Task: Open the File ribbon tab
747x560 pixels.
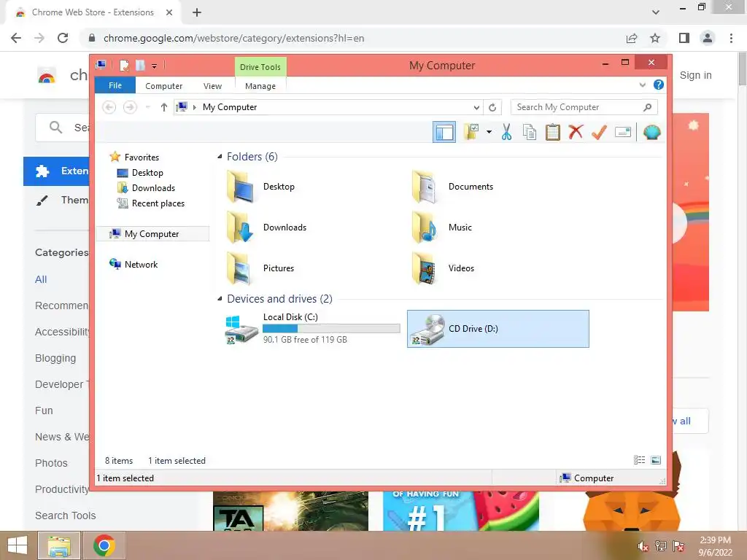Action: click(x=115, y=85)
